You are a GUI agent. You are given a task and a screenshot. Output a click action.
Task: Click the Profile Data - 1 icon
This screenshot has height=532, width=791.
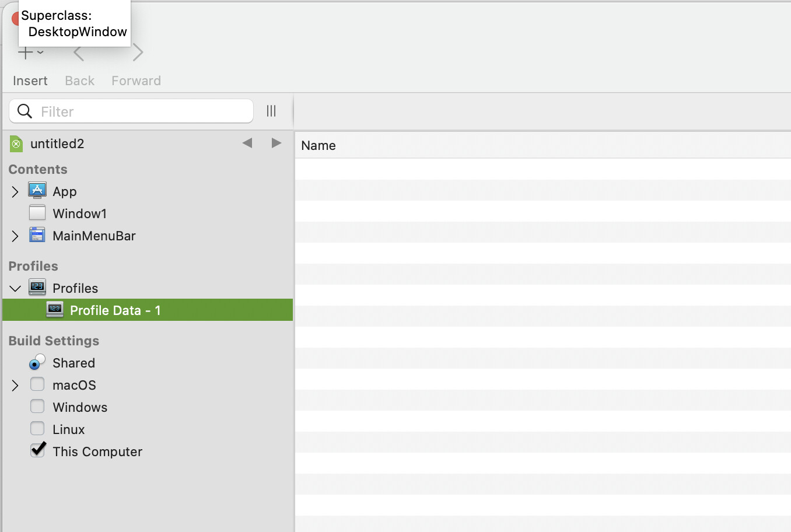pyautogui.click(x=55, y=310)
